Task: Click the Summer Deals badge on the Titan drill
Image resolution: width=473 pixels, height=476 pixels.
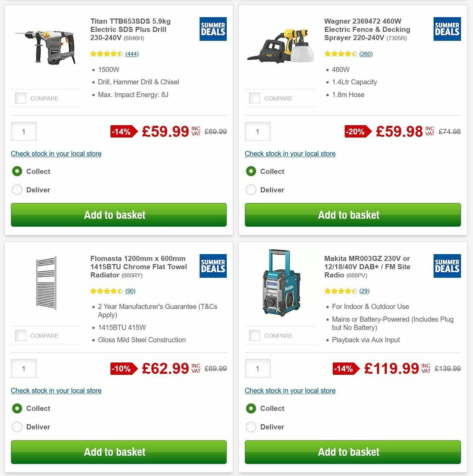Action: [213, 29]
